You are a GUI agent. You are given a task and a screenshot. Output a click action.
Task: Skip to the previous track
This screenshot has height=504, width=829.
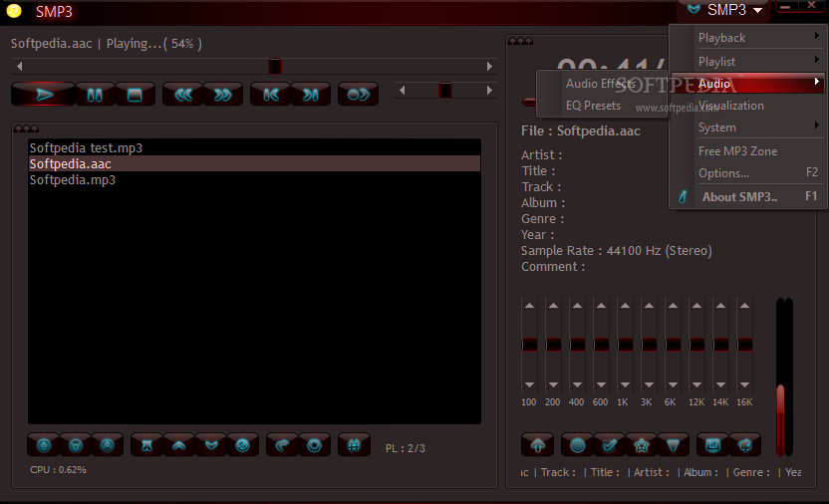271,95
